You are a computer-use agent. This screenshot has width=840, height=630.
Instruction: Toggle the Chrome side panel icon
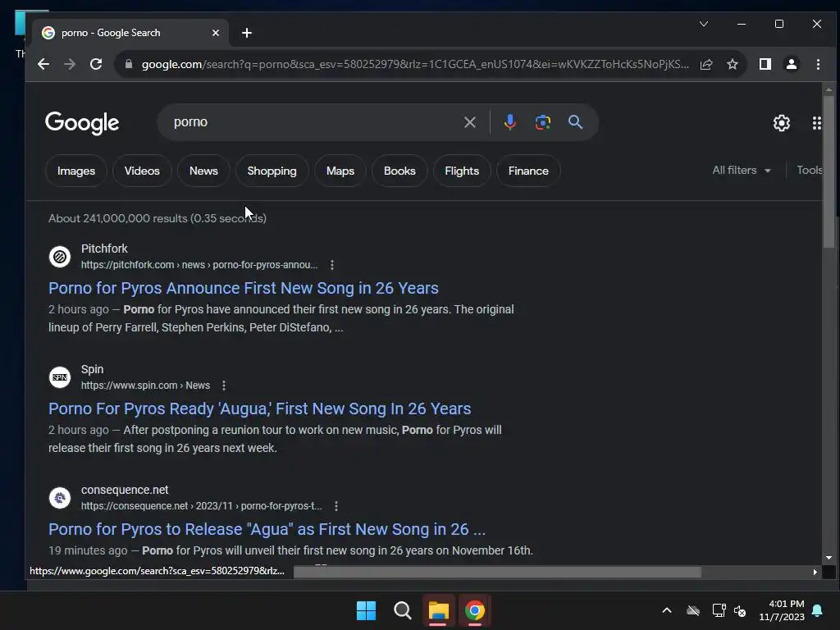[765, 64]
